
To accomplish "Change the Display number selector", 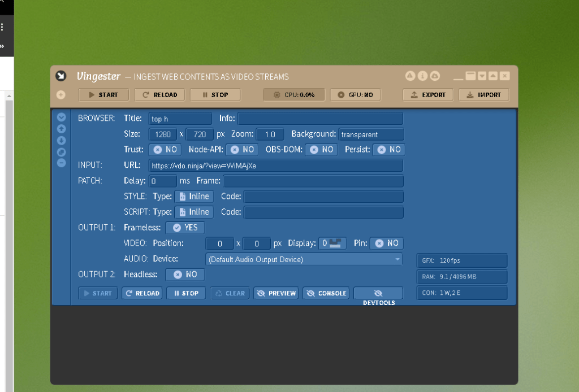I will [332, 243].
